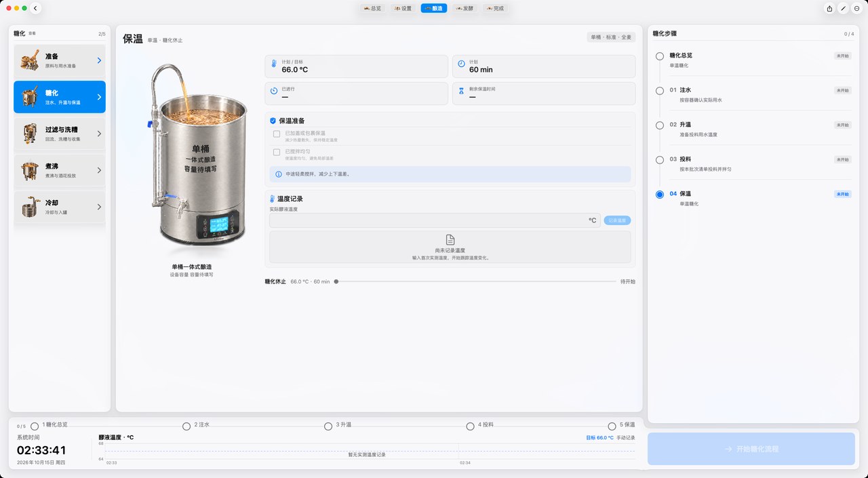Click the share icon in the title bar
This screenshot has height=478, width=868.
point(829,8)
